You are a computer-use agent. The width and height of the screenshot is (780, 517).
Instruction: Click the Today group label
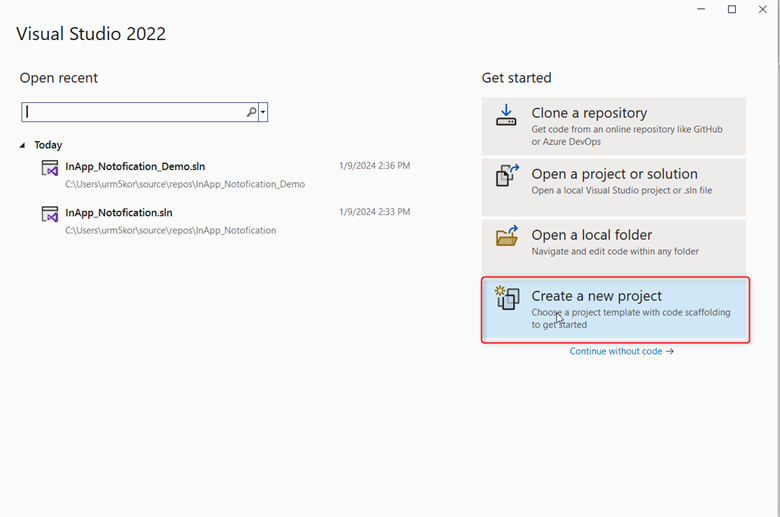[x=48, y=145]
